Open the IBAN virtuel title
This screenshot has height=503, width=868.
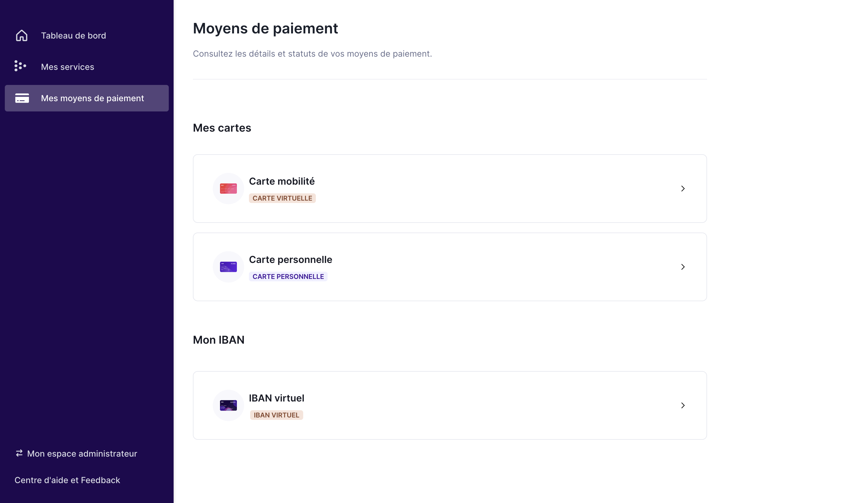click(276, 398)
